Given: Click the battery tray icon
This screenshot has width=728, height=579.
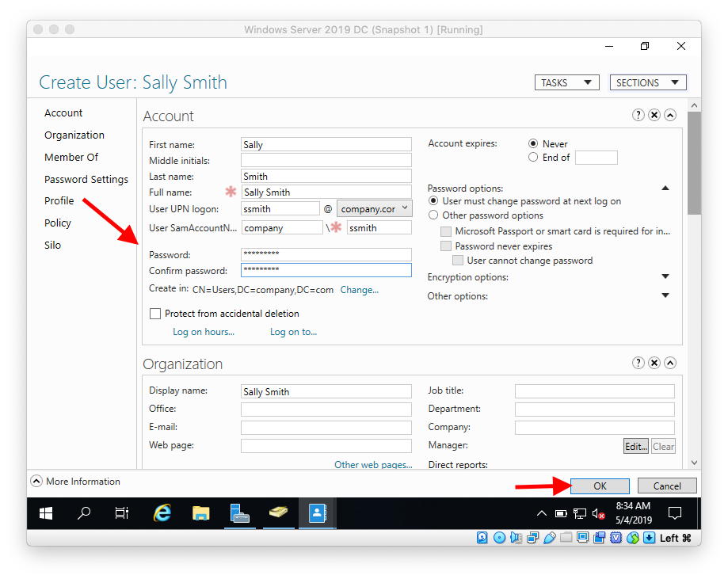Looking at the screenshot, I should pos(561,513).
